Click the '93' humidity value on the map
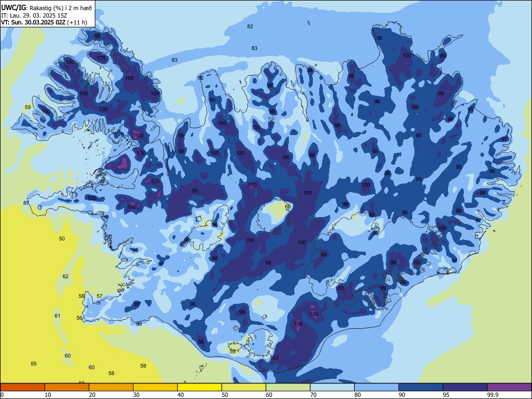532x399 pixels. tap(139, 323)
